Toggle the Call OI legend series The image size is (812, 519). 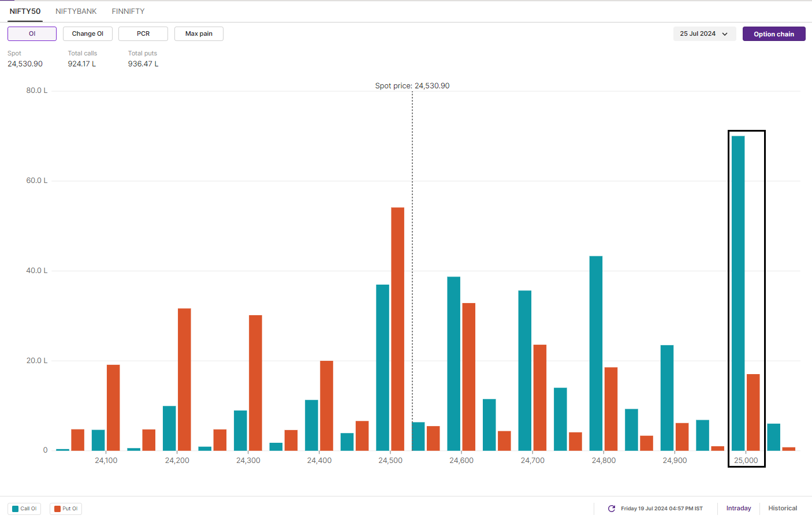click(24, 509)
